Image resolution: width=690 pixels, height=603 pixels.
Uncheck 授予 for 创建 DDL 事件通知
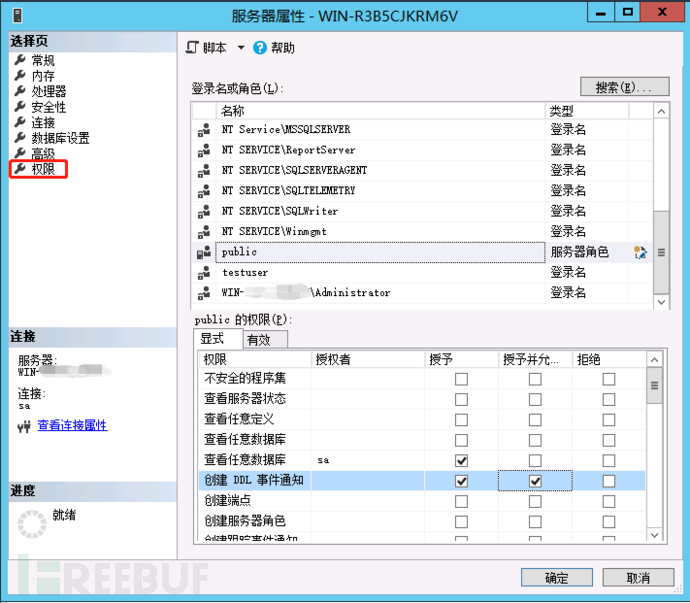[461, 481]
